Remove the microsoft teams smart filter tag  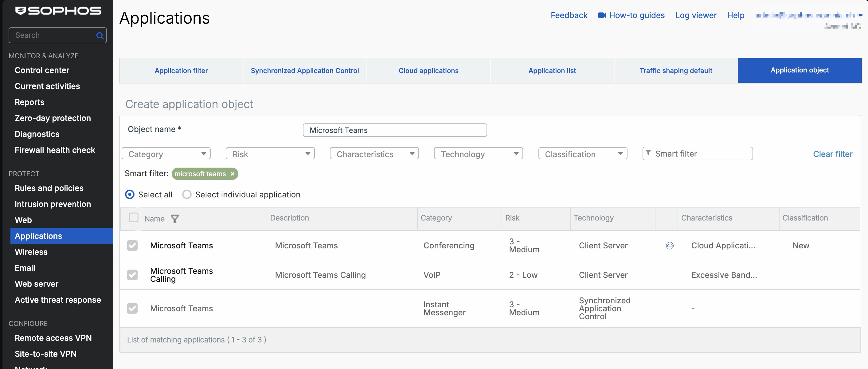click(233, 174)
